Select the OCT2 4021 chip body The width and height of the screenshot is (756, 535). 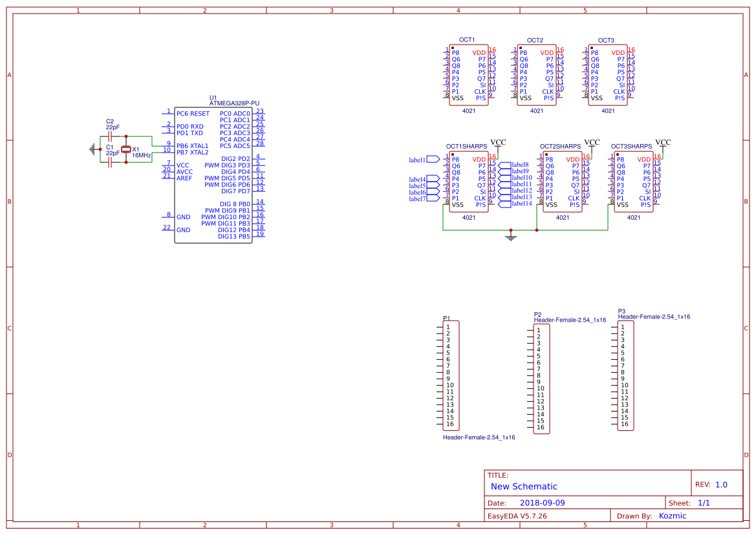pos(537,75)
